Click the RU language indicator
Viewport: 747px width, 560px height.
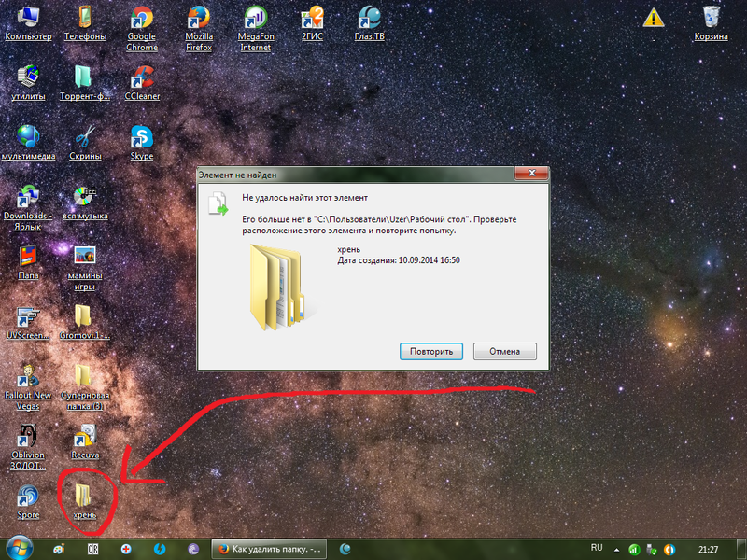(597, 547)
